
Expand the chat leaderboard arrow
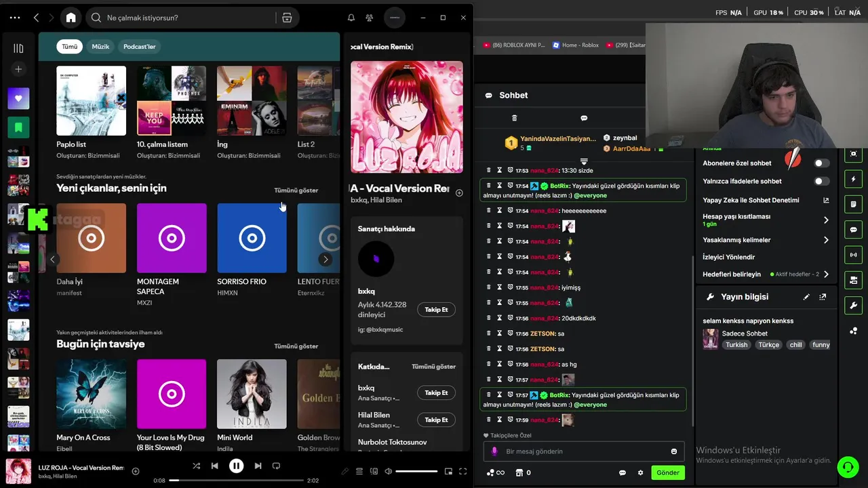tap(584, 161)
